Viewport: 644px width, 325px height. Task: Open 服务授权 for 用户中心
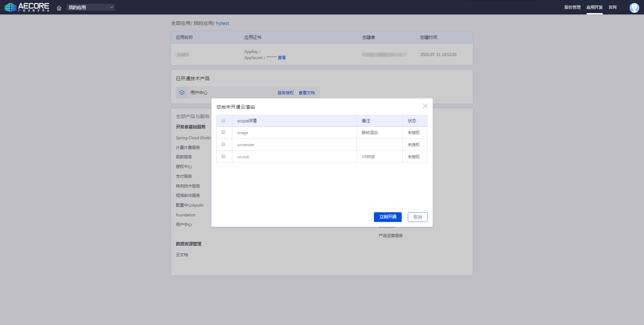click(x=285, y=93)
